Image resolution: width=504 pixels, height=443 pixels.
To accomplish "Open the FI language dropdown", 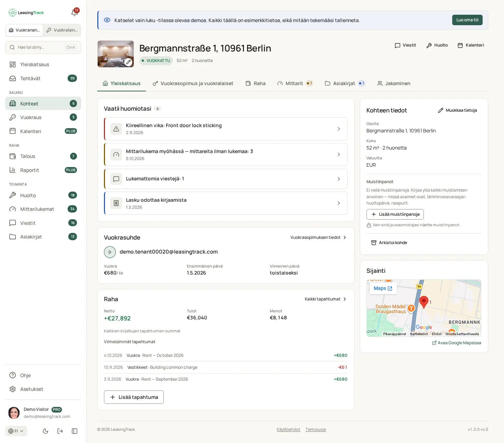I will pos(16,431).
